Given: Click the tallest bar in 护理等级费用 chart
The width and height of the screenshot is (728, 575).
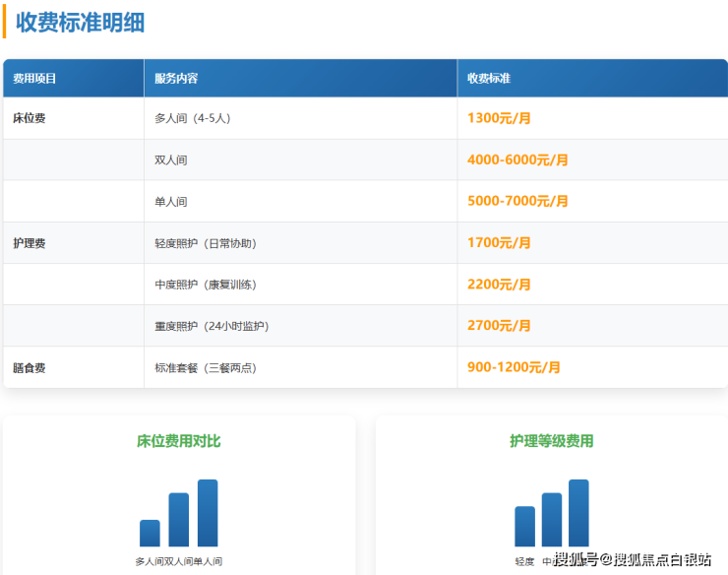Looking at the screenshot, I should point(578,513).
